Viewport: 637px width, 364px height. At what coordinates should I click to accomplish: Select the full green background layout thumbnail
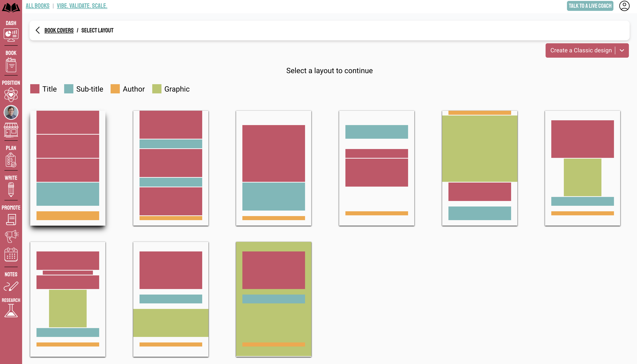point(274,299)
